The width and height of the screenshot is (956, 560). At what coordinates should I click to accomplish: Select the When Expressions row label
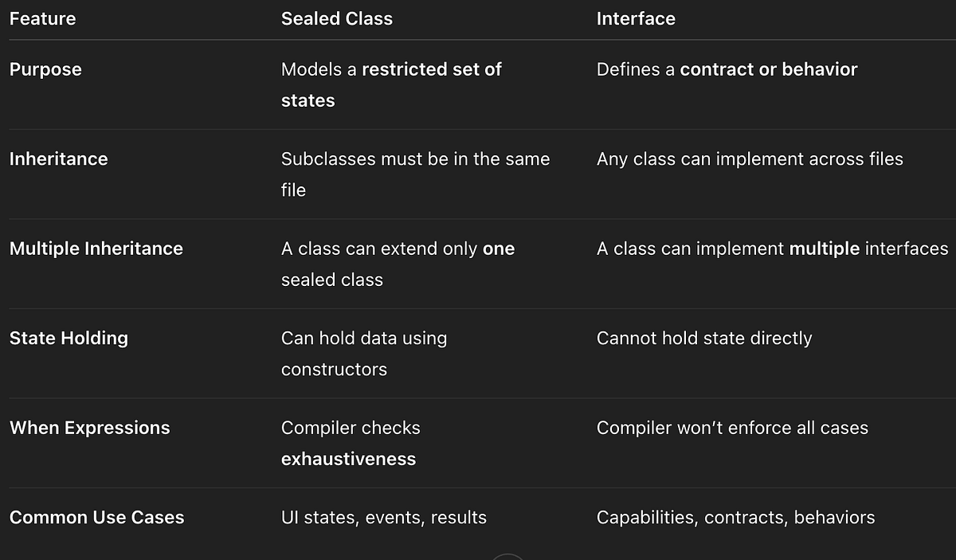click(90, 428)
